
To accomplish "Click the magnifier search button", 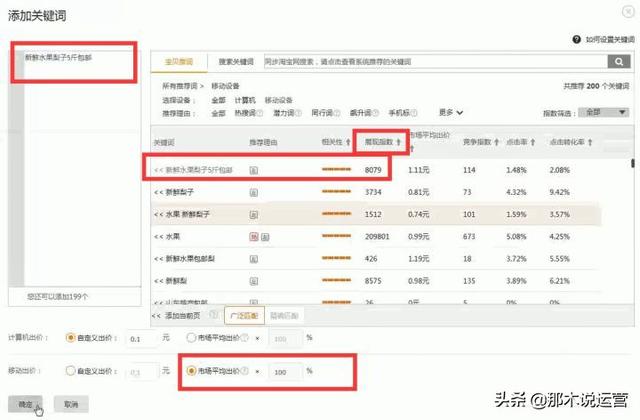I will click(x=619, y=62).
